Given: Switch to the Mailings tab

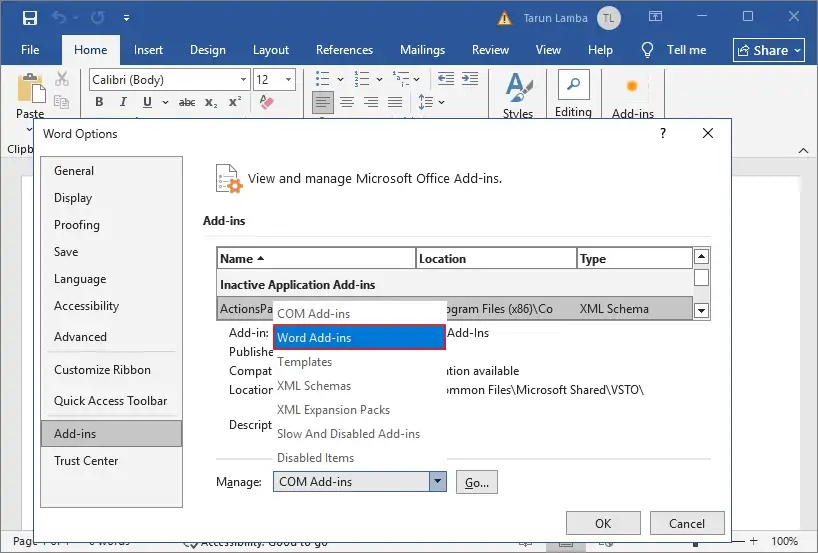Looking at the screenshot, I should 423,50.
